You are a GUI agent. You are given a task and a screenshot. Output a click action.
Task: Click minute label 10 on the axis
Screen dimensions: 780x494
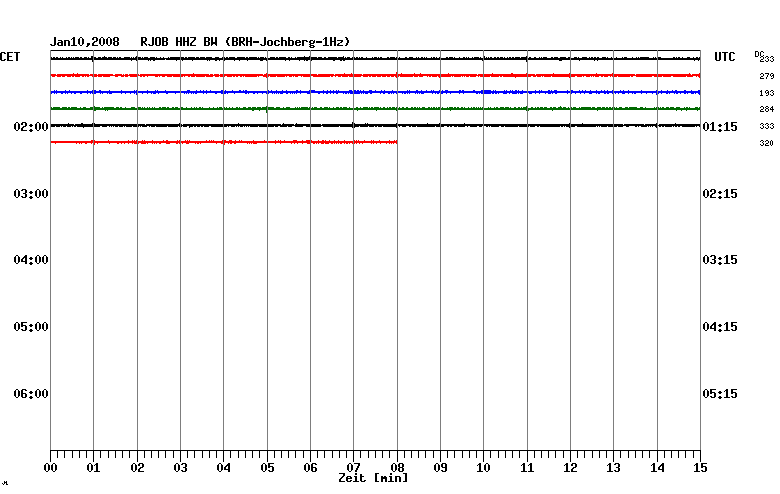tap(484, 468)
